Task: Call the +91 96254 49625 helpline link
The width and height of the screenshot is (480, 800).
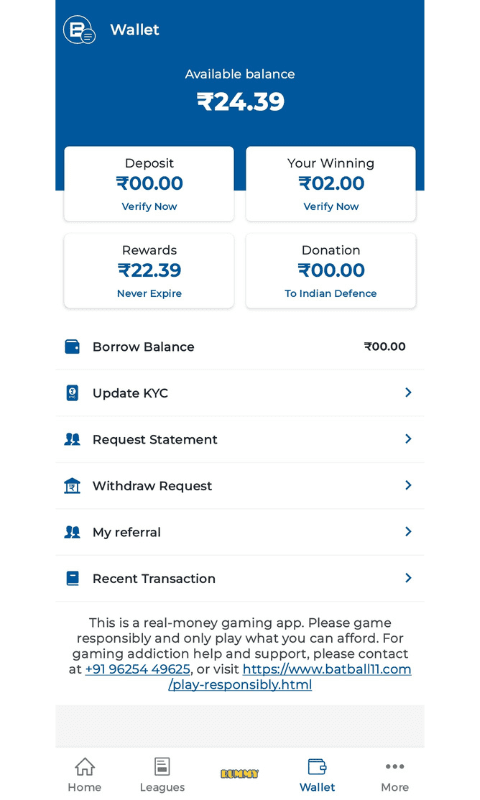Action: (x=138, y=669)
